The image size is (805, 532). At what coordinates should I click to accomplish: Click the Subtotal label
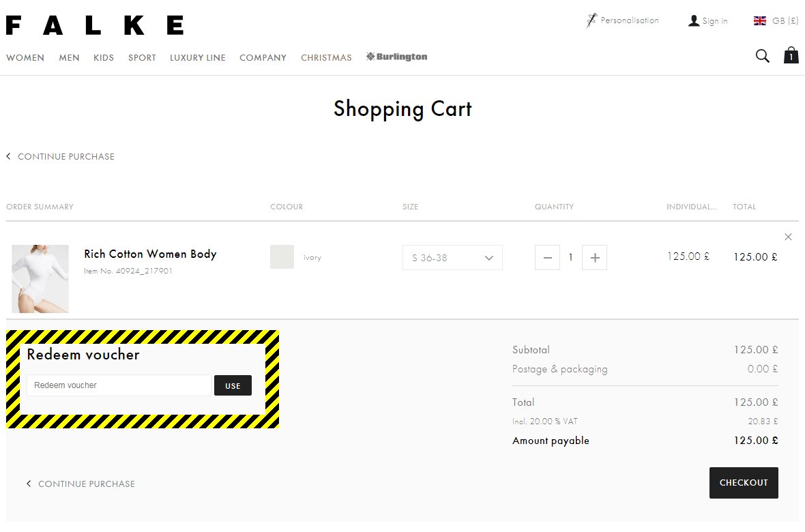click(x=531, y=350)
